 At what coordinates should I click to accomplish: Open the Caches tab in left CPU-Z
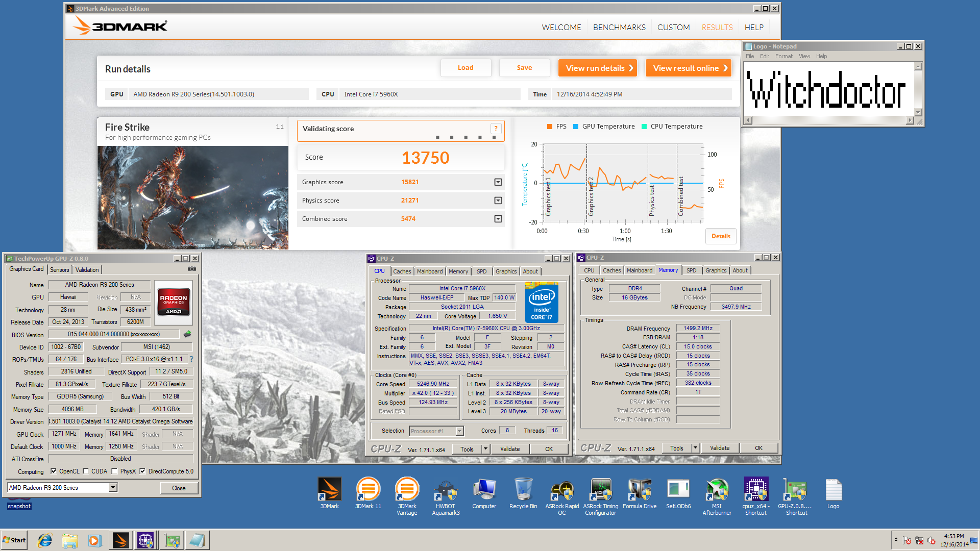(x=402, y=271)
